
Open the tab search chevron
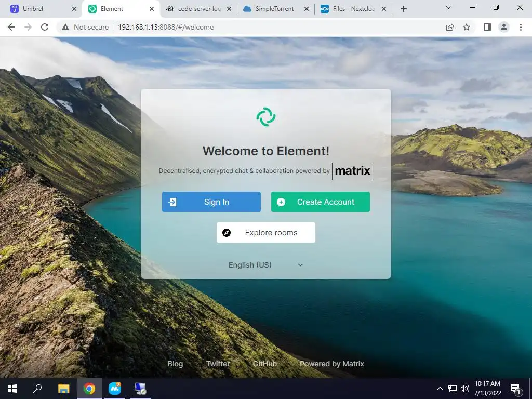[x=448, y=7]
